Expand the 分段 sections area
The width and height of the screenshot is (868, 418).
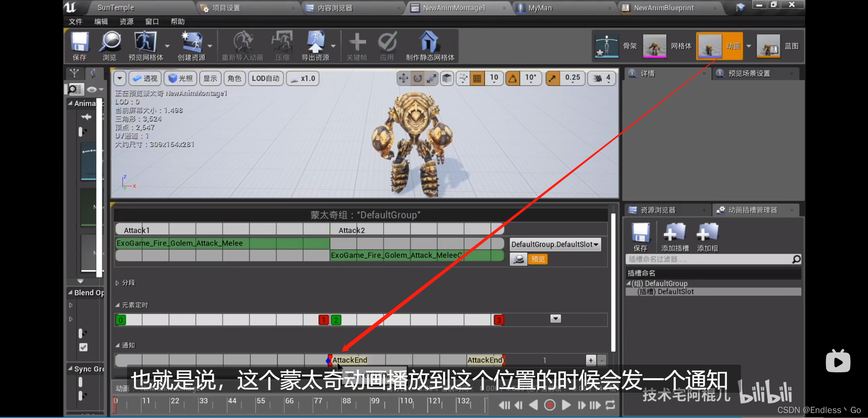click(x=117, y=283)
